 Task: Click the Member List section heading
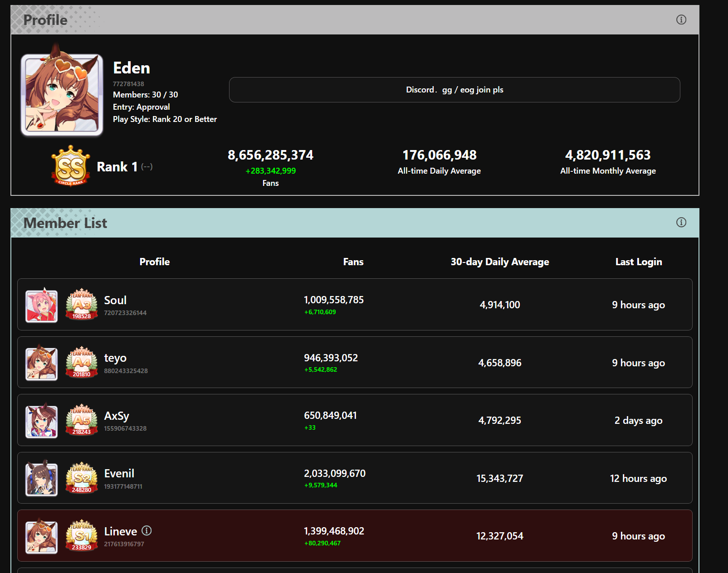[x=65, y=223]
